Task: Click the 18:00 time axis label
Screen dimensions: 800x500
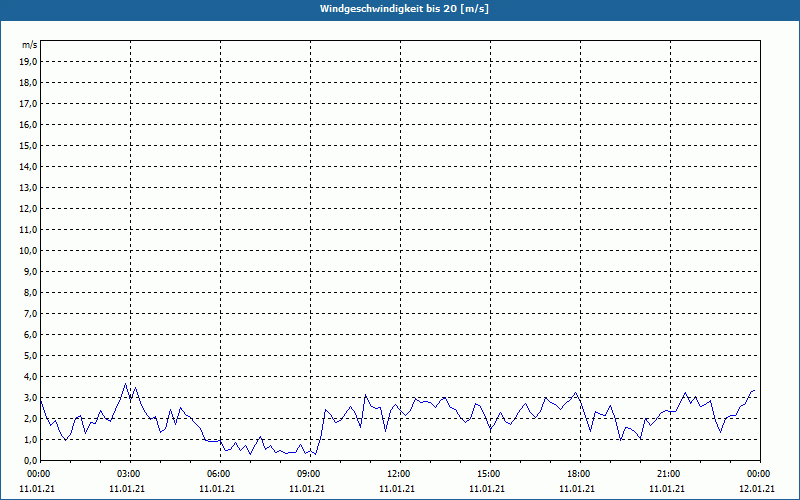Action: [579, 473]
